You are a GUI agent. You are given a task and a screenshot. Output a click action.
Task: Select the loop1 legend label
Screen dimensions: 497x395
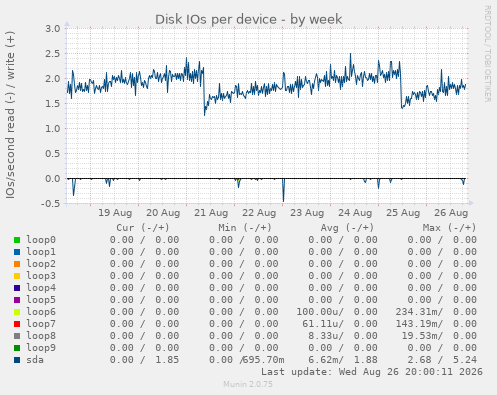click(41, 252)
